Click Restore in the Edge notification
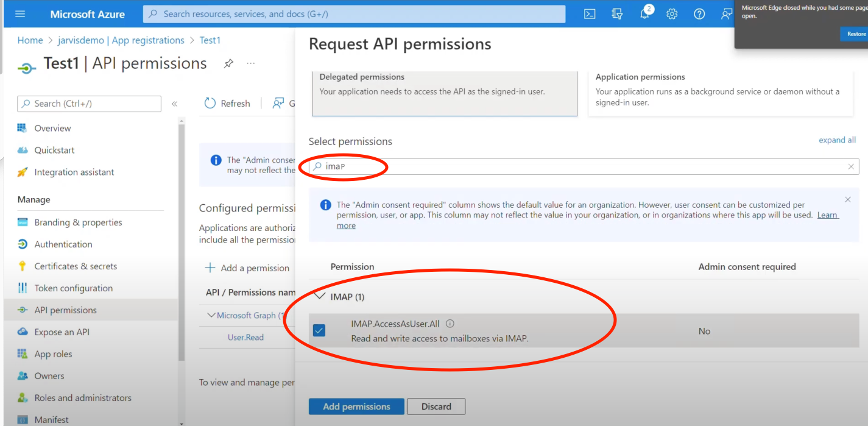The height and width of the screenshot is (426, 868). pos(855,34)
